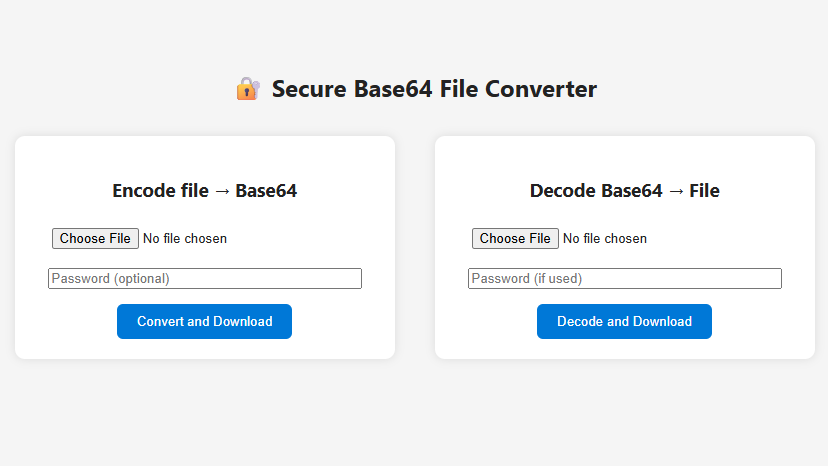Image resolution: width=828 pixels, height=466 pixels.
Task: Click the word "Converter" in the main title
Action: point(541,89)
